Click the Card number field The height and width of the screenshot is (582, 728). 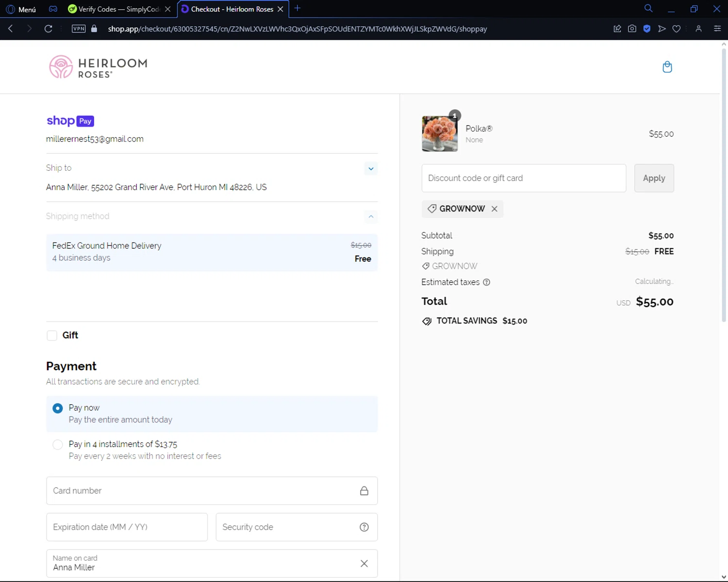212,491
